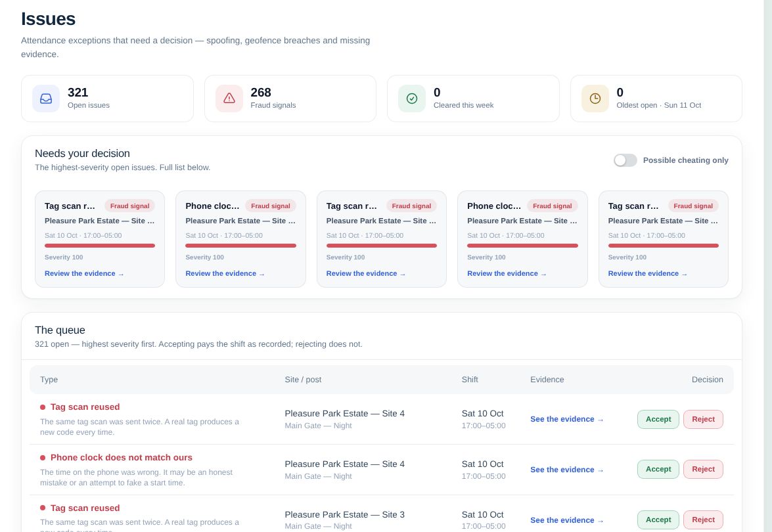The height and width of the screenshot is (532, 772).
Task: Click the clock icon for Oldest open
Action: point(595,99)
